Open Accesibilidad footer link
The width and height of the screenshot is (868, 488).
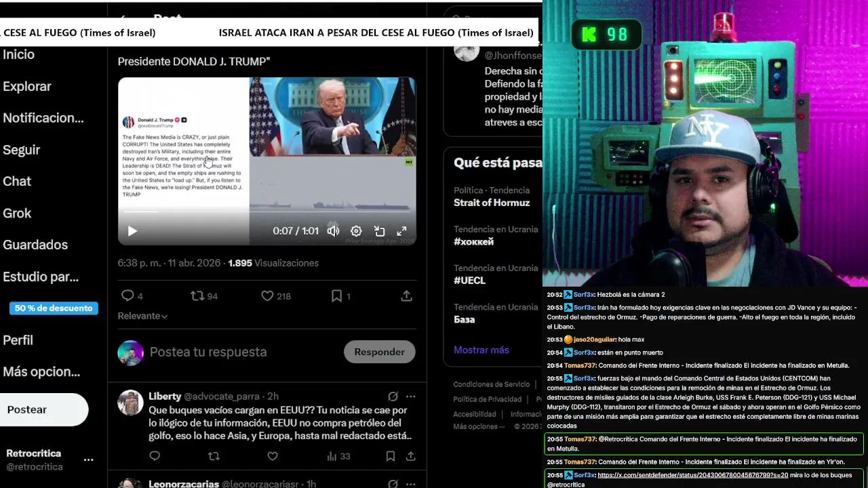(475, 414)
